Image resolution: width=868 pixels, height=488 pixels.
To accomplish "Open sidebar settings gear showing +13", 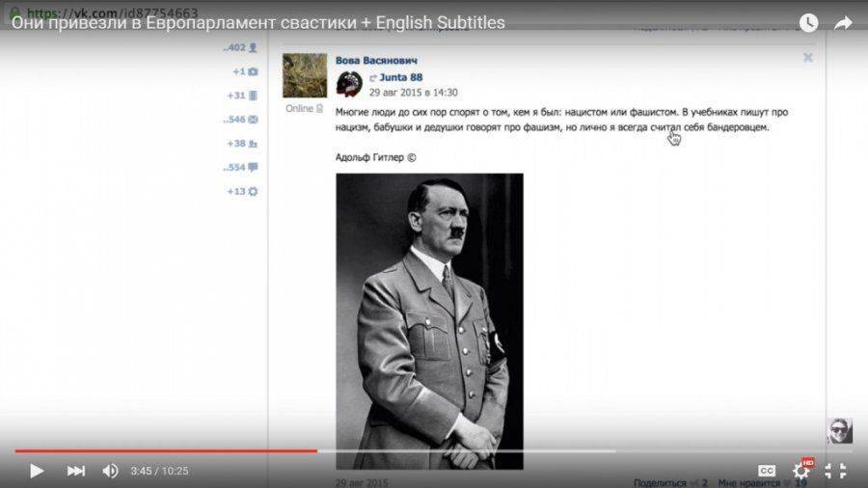I will click(x=253, y=191).
